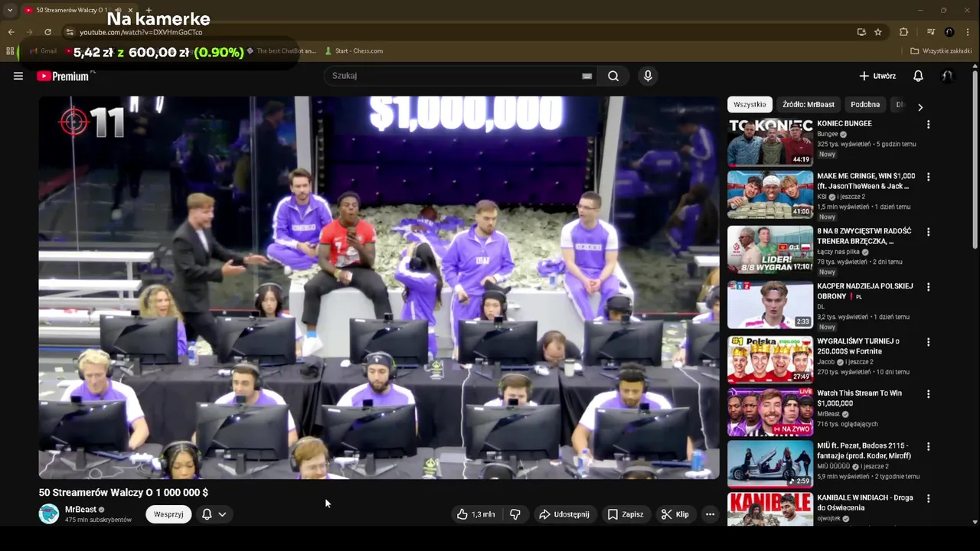
Task: Open Watch This Stream live thumbnail
Action: point(770,412)
